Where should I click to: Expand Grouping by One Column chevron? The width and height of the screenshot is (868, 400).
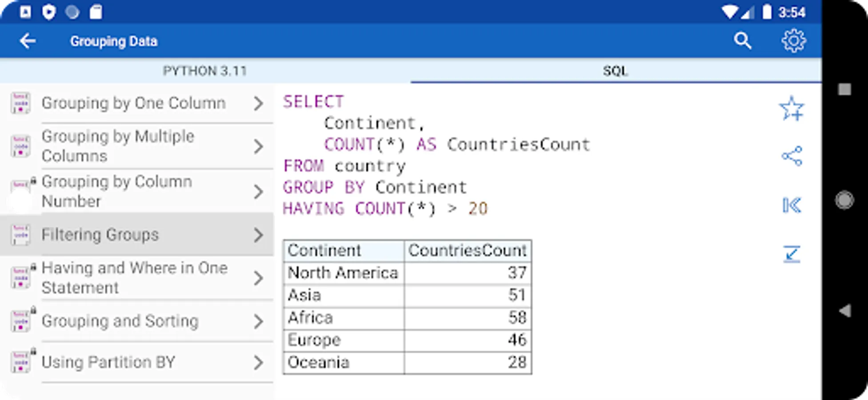click(258, 104)
